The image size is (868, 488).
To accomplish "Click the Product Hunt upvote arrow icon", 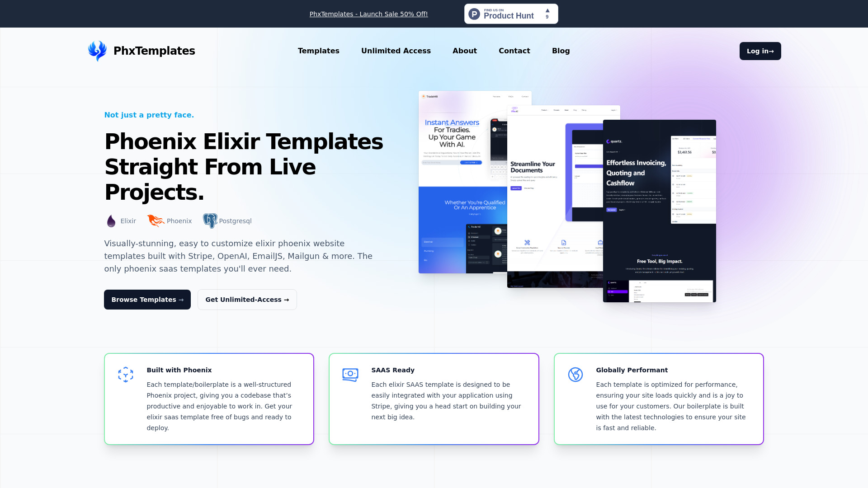I will coord(547,10).
